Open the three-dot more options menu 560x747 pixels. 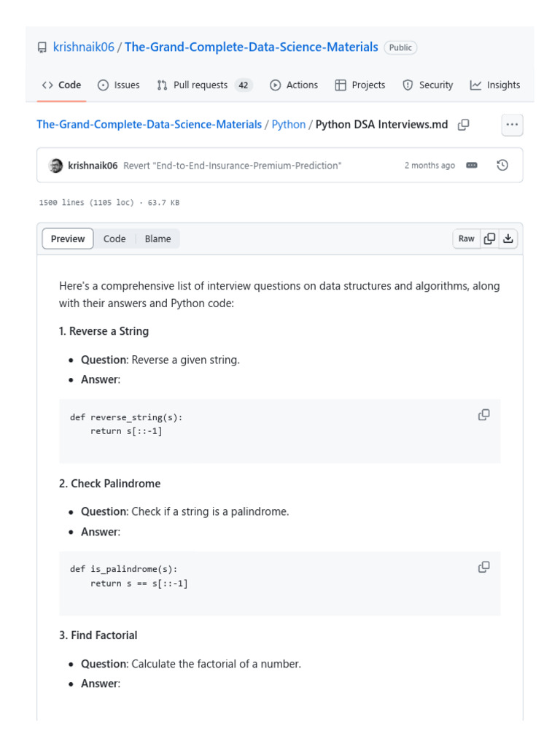[x=512, y=125]
